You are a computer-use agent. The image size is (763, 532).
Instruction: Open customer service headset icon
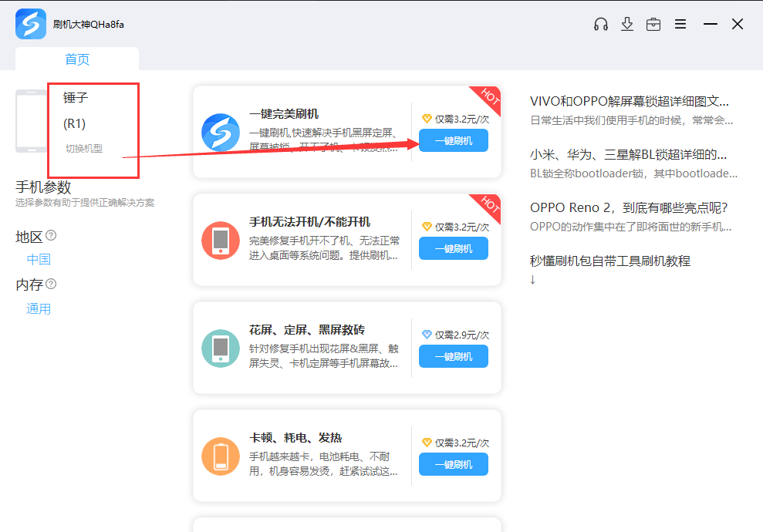601,25
